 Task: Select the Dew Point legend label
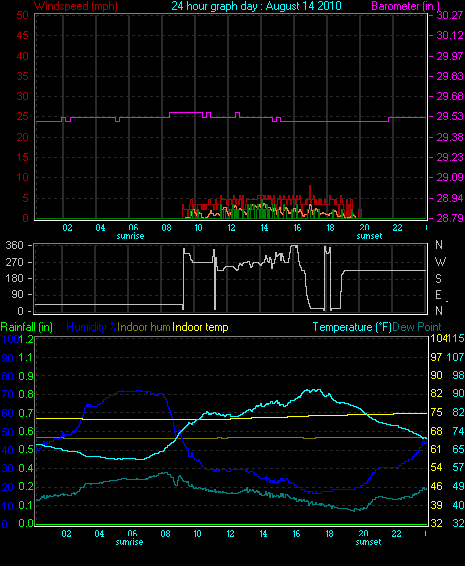[417, 327]
